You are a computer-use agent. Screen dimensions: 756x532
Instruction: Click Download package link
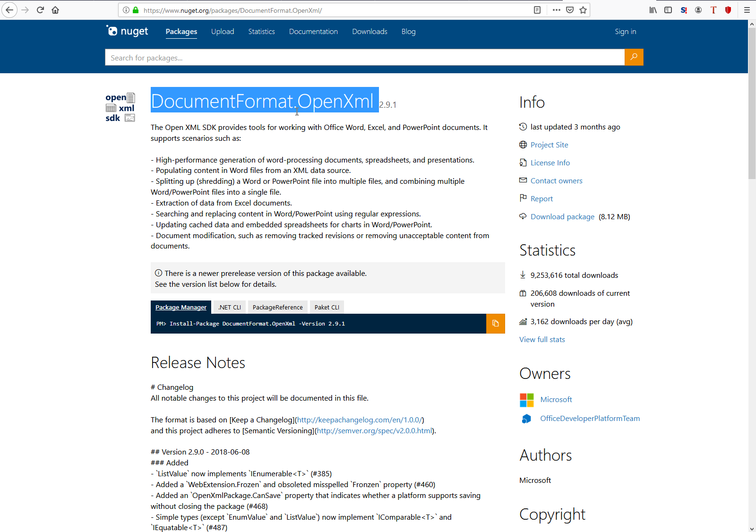[x=562, y=217]
